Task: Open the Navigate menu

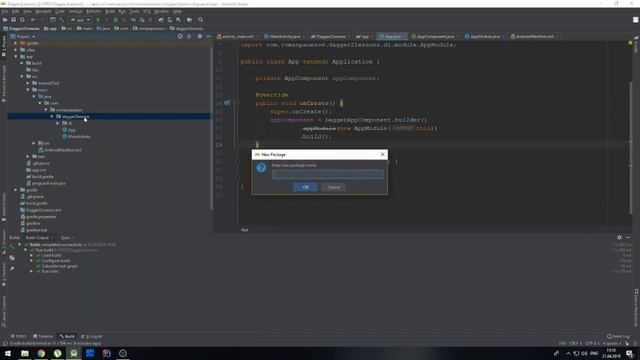Action: [43, 11]
